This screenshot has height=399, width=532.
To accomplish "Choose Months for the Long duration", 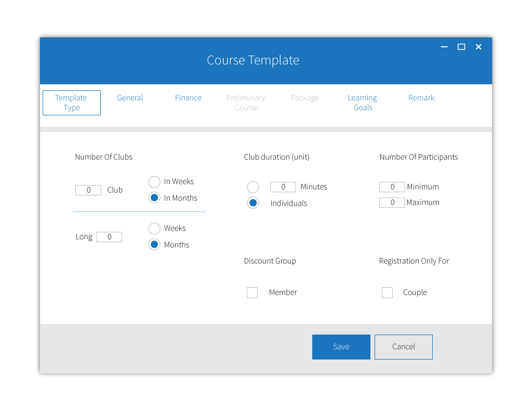I will (x=154, y=245).
